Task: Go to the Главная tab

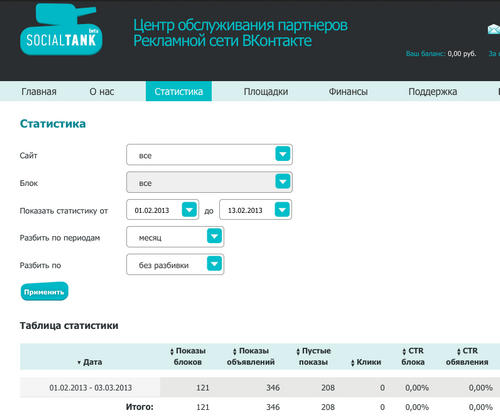Action: click(39, 91)
